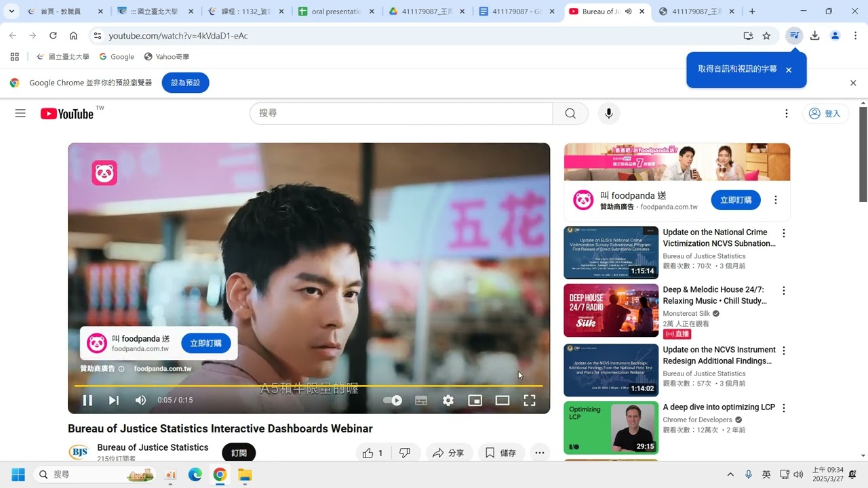868x488 pixels.
Task: Mute the video player volume icon
Action: (140, 401)
